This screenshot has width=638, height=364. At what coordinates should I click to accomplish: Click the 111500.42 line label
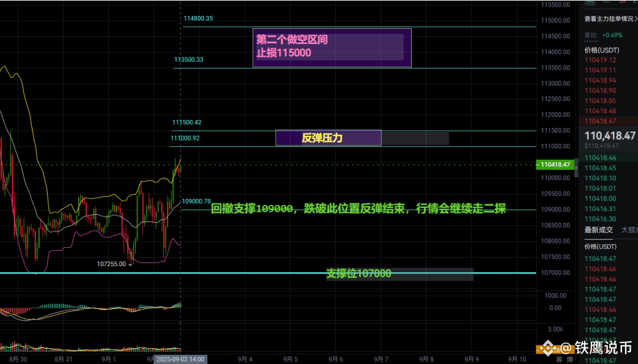(x=187, y=122)
